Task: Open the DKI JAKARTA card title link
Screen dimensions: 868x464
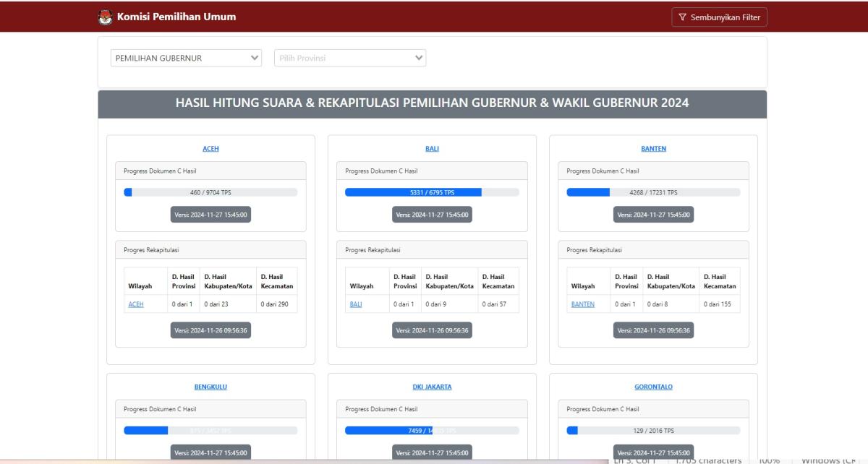Action: [432, 387]
